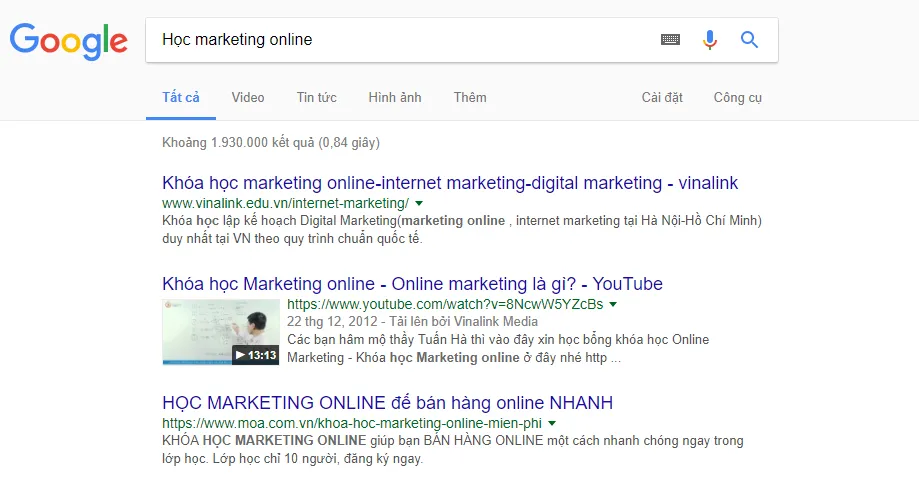Click the Google logo
919x485 pixels.
[x=69, y=40]
